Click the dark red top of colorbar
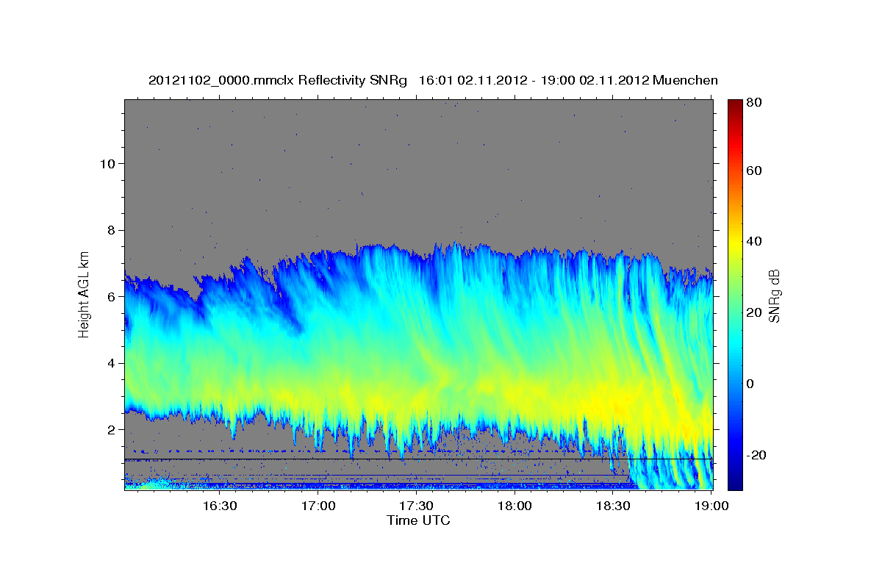 (735, 107)
